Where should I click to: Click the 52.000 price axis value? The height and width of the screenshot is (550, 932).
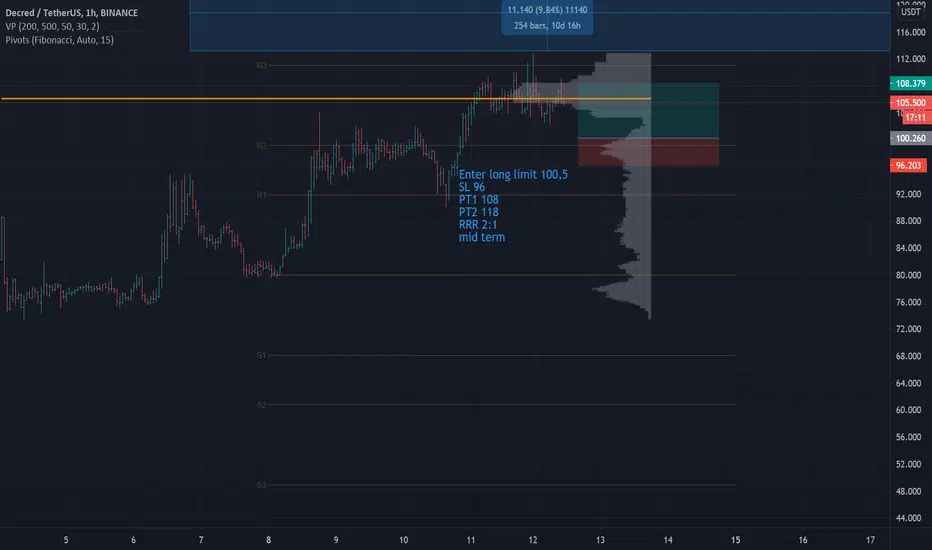tap(908, 464)
